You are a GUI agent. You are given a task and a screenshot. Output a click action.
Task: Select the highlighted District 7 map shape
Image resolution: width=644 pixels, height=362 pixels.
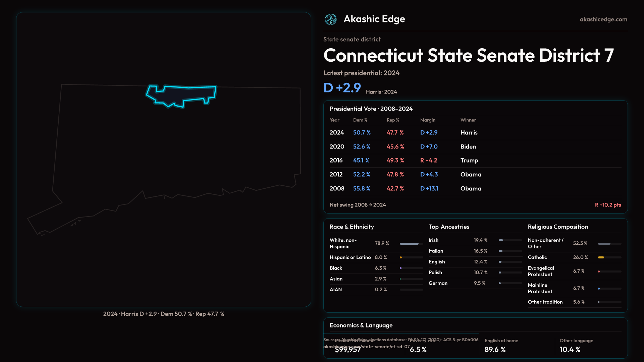tap(181, 96)
